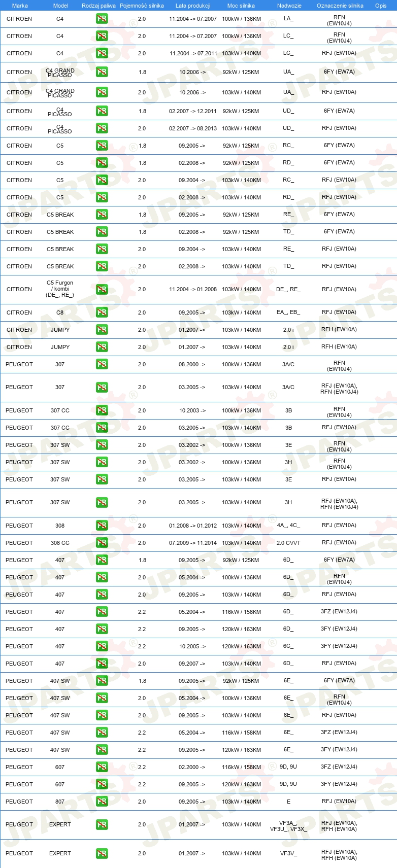Screen dimensions: 397x868
Task: Click the Moc silnika column header
Action: click(x=241, y=6)
